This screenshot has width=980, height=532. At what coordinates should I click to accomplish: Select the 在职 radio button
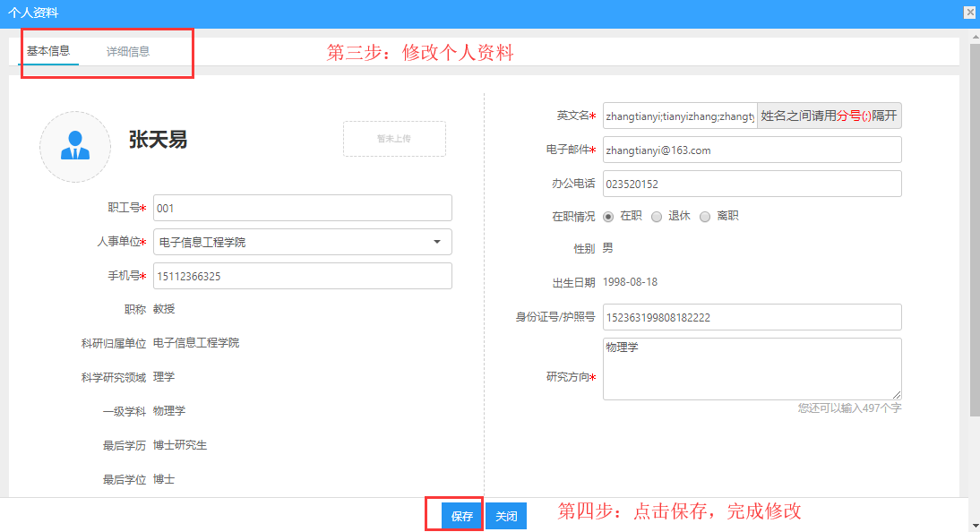click(x=608, y=217)
